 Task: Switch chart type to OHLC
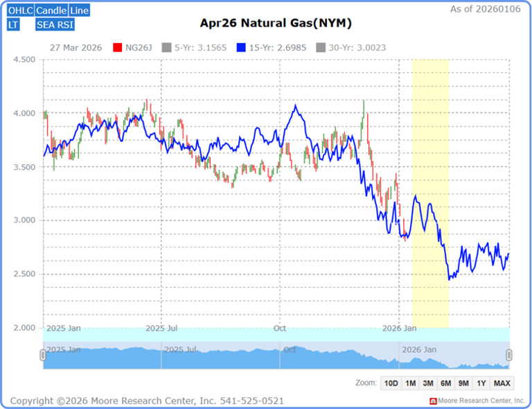point(20,11)
